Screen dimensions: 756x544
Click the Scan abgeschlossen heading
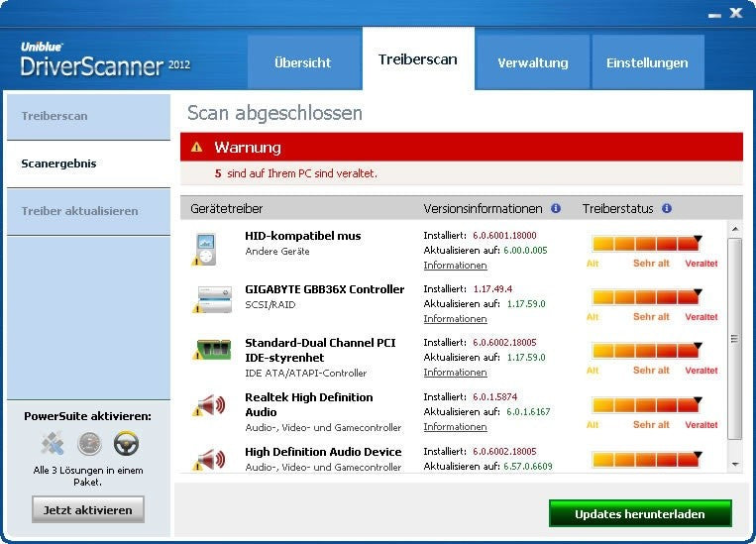click(x=274, y=113)
